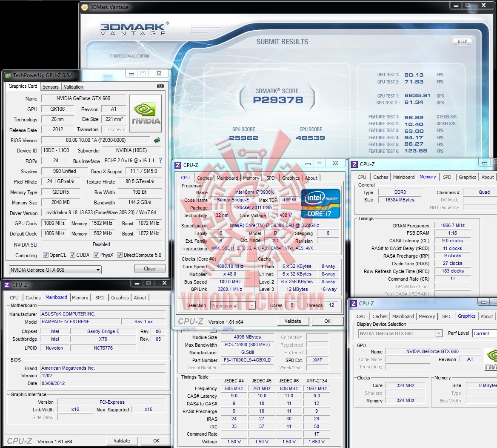Open the Perf Level Current dropdown
The height and width of the screenshot is (448, 497).
point(484,333)
